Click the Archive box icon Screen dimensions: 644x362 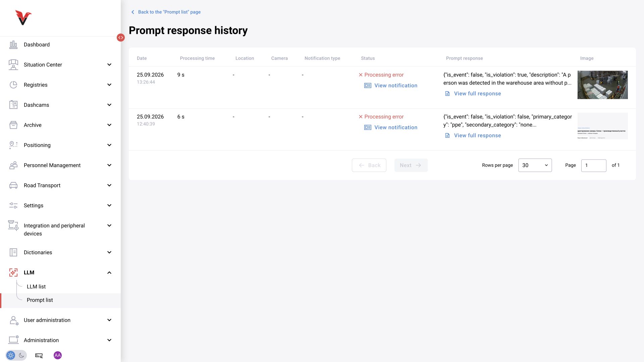click(x=13, y=125)
